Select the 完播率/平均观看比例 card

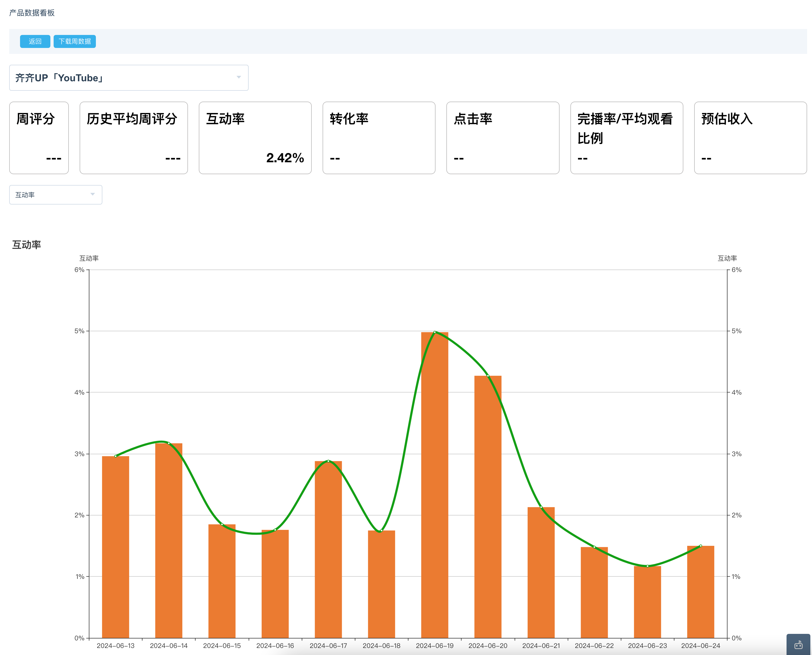[x=626, y=138]
